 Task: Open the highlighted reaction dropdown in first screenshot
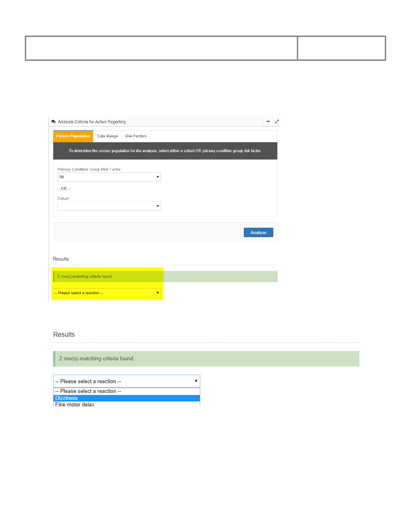(107, 293)
